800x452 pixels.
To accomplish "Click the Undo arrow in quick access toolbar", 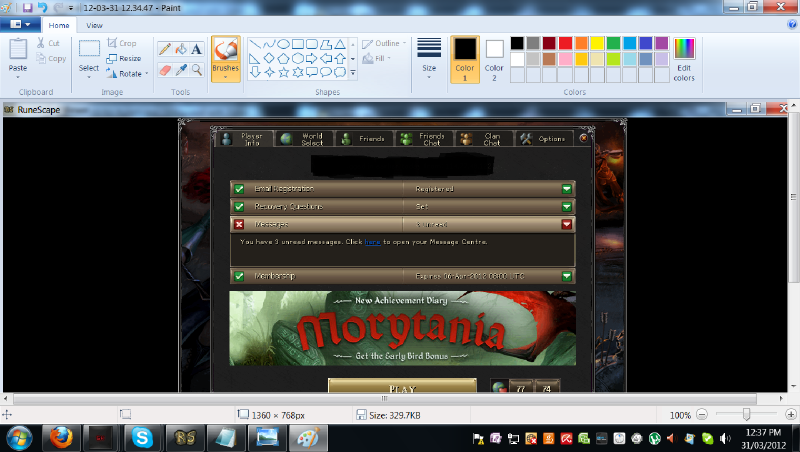I will click(43, 8).
